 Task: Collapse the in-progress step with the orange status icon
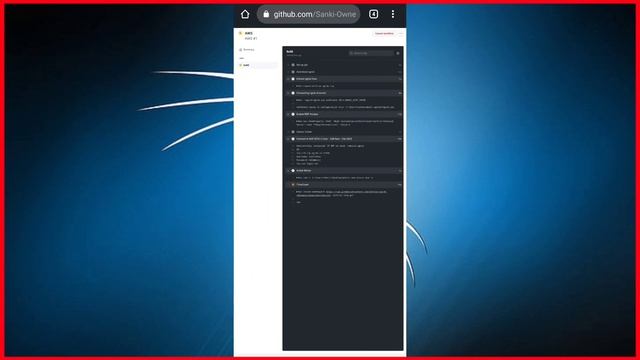[x=344, y=184]
